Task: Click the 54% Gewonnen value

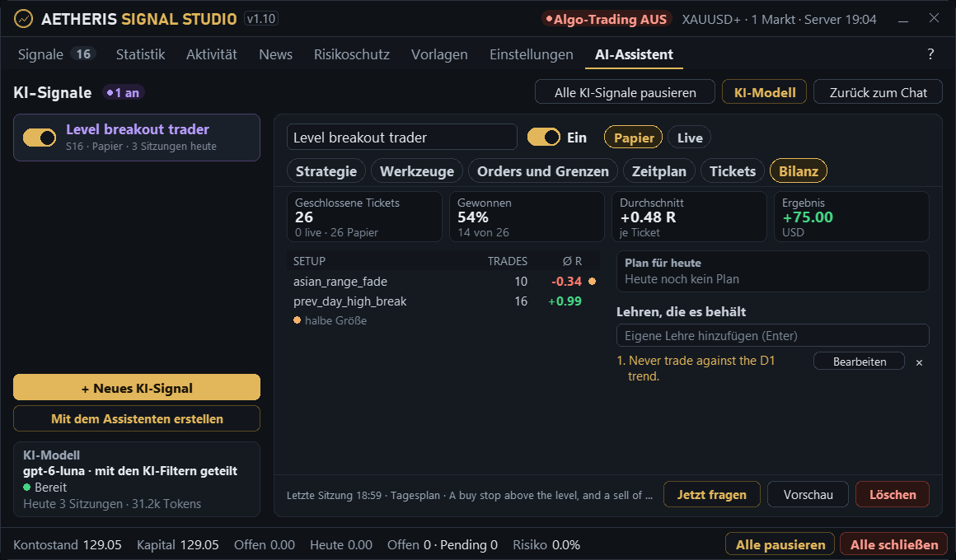Action: click(473, 217)
